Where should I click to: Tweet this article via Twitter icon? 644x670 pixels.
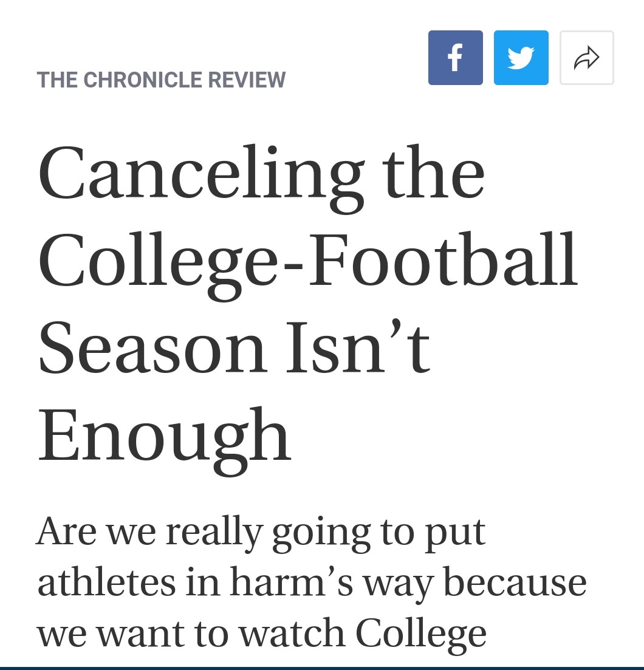pyautogui.click(x=521, y=58)
